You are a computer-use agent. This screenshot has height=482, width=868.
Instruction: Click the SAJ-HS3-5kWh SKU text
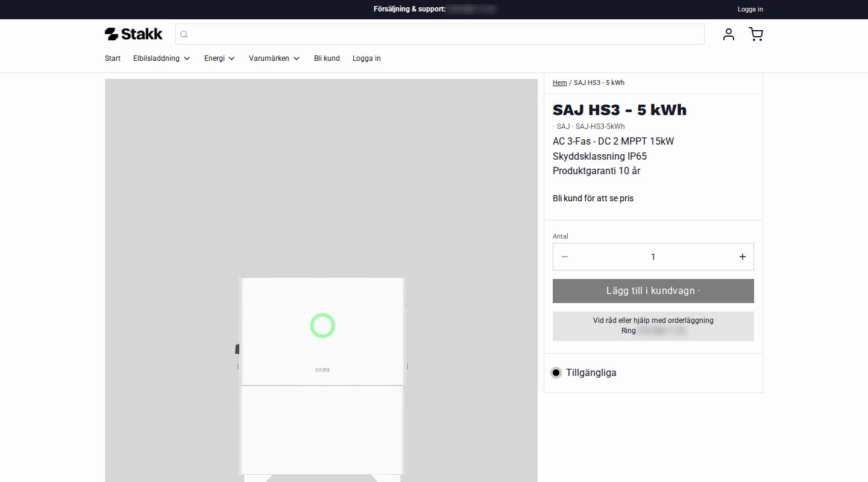[x=600, y=127]
